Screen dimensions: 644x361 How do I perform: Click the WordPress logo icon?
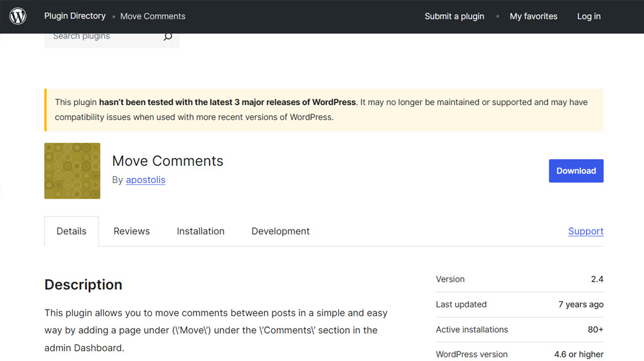[x=17, y=17]
